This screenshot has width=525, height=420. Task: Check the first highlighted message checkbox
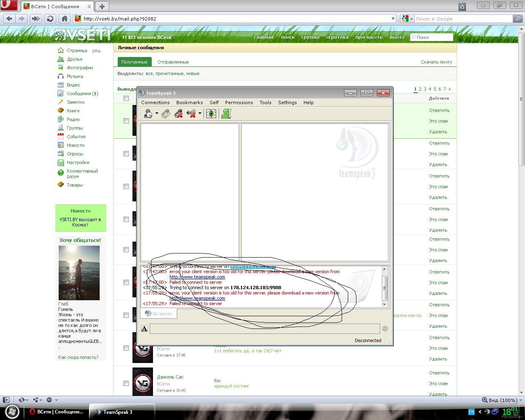[x=126, y=121]
